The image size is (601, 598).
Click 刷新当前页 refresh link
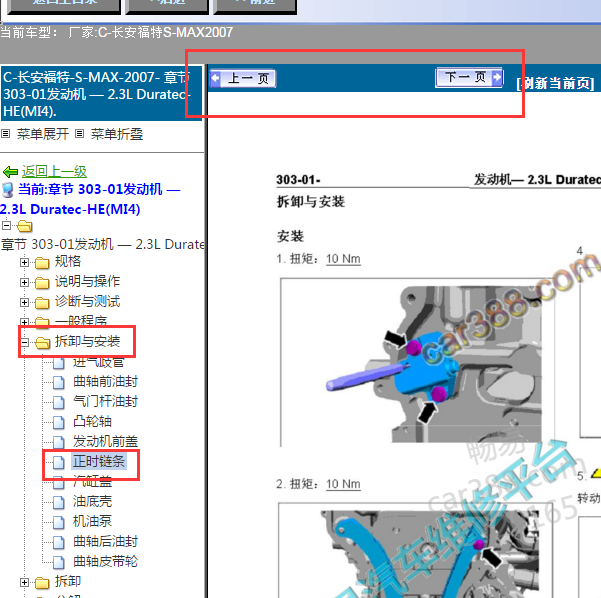(555, 83)
